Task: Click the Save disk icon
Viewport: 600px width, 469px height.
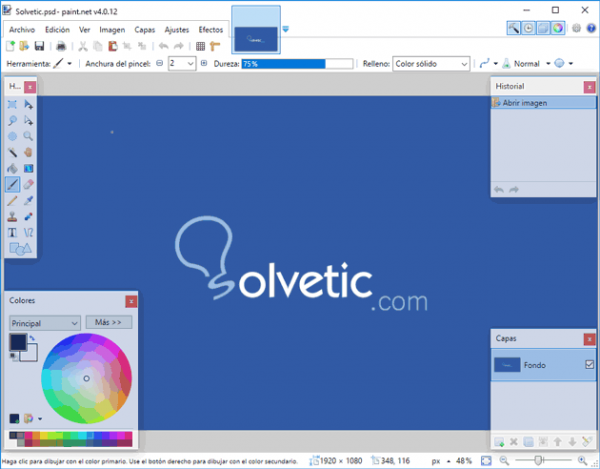Action: [39, 46]
